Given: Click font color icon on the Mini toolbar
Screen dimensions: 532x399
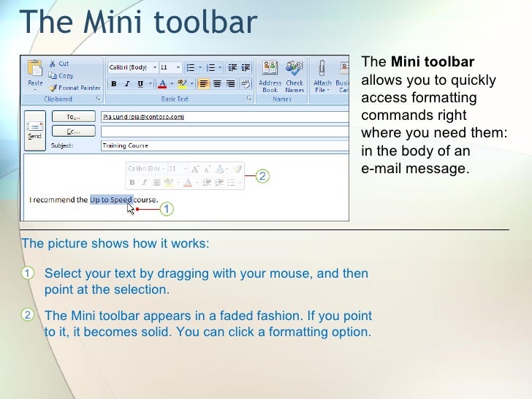Looking at the screenshot, I should [188, 183].
